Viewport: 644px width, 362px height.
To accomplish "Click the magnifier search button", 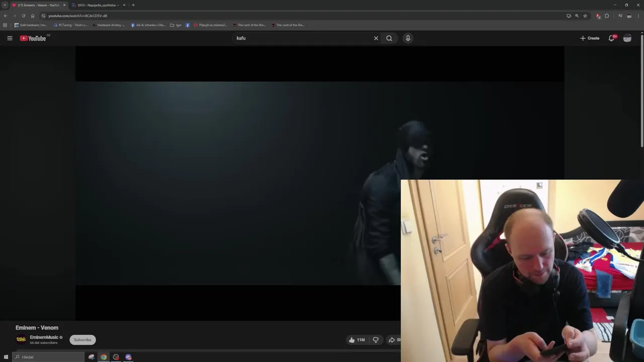I will 389,38.
